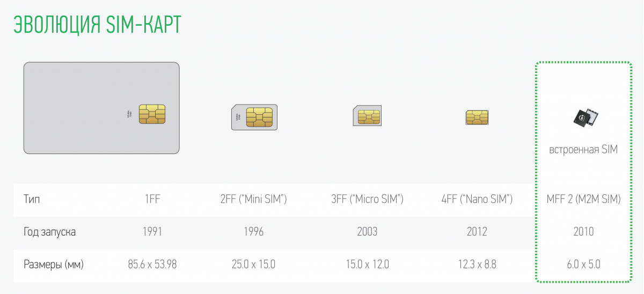Click the 3FF ("Micro SIM") type cell
The image size is (644, 294).
[x=368, y=200]
